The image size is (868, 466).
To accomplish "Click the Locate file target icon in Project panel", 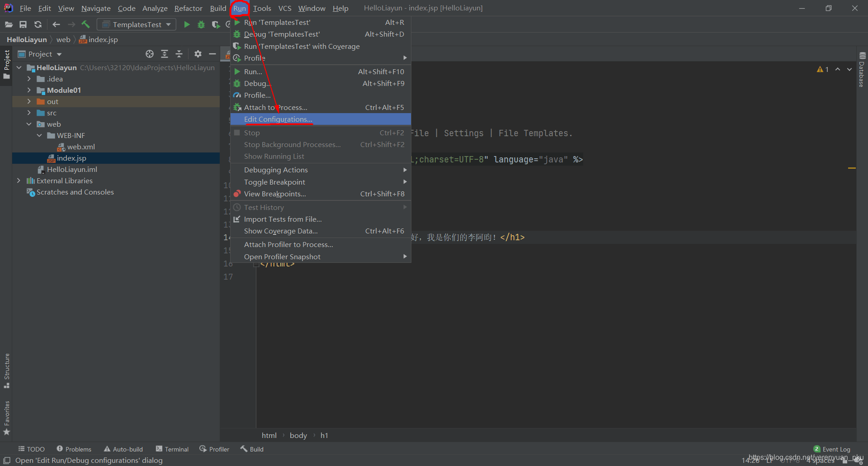I will [x=150, y=54].
